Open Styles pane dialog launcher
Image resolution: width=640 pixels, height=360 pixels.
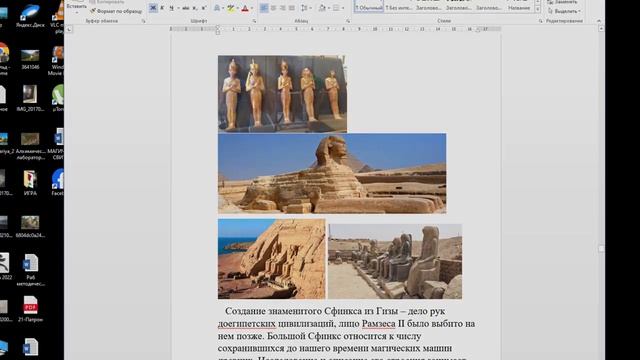(x=540, y=21)
